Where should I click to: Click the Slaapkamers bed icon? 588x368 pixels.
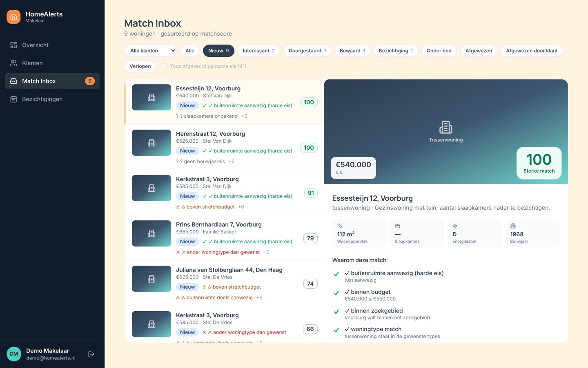point(397,226)
